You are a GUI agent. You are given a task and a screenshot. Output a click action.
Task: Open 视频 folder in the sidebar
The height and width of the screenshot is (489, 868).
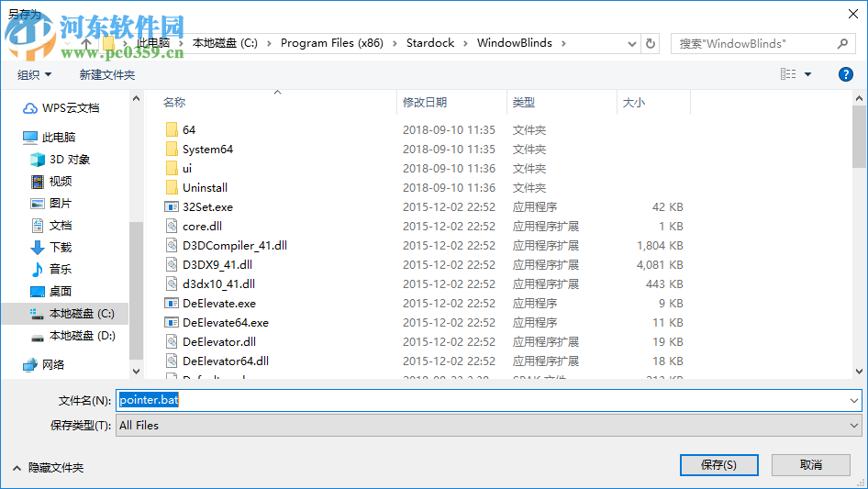pyautogui.click(x=51, y=181)
